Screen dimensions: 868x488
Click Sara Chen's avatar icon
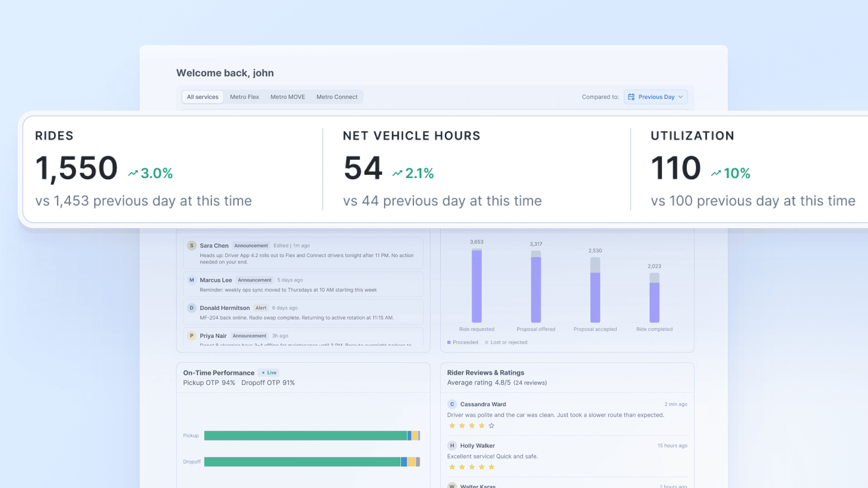192,245
